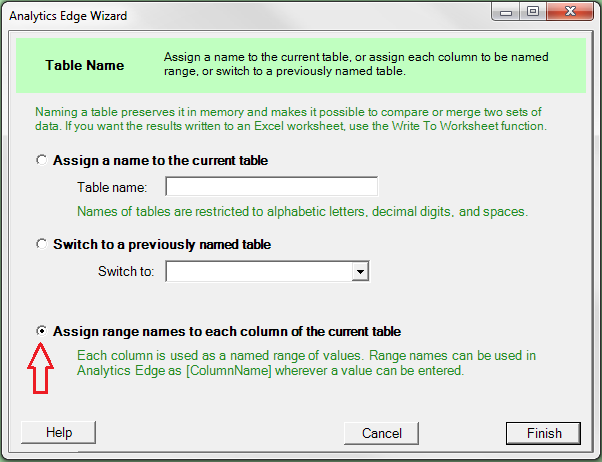Click the "Table name:" field label
Image resolution: width=602 pixels, height=462 pixels.
click(112, 188)
